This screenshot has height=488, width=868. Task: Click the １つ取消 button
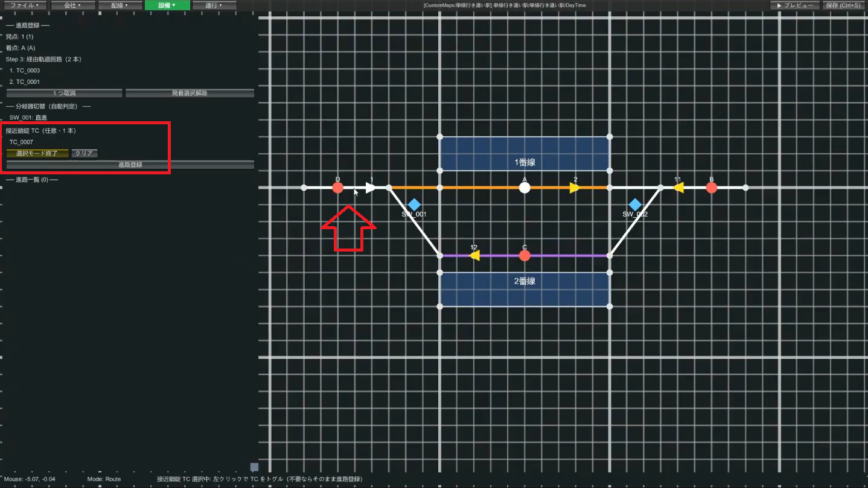tap(65, 93)
